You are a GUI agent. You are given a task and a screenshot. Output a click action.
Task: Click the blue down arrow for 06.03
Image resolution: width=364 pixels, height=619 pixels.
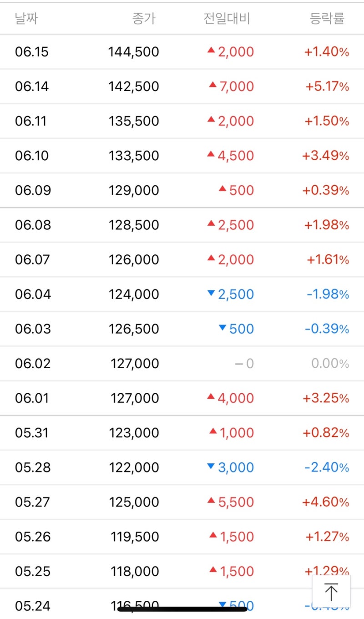tap(222, 328)
